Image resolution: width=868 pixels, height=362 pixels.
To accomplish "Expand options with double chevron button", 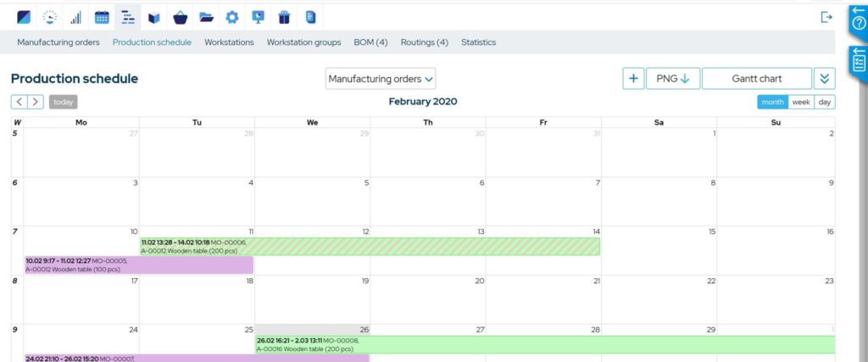I will (824, 79).
